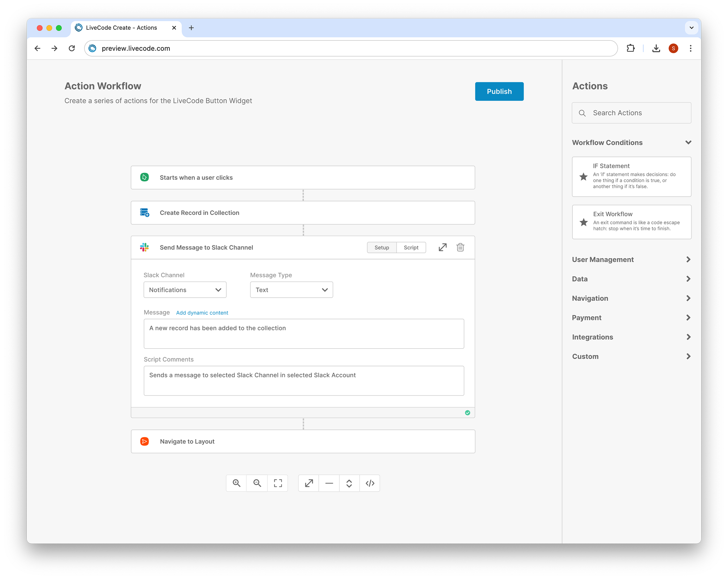Click the expand arrow icon in the Slack action header
Image resolution: width=728 pixels, height=579 pixels.
click(442, 248)
